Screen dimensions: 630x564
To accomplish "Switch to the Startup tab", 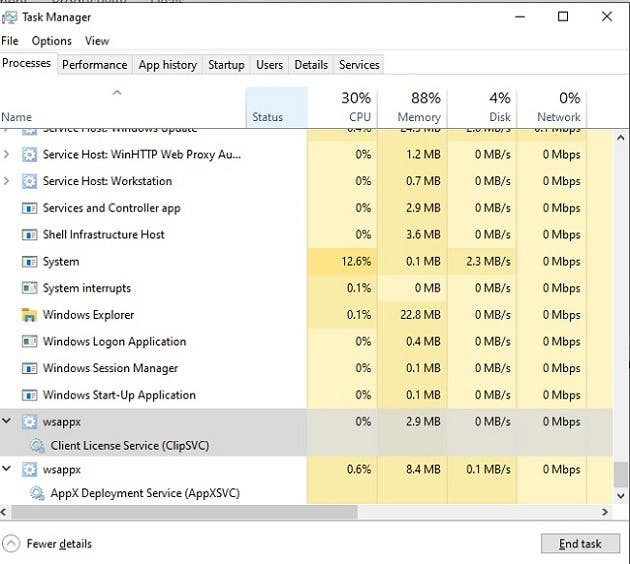I will click(x=226, y=65).
